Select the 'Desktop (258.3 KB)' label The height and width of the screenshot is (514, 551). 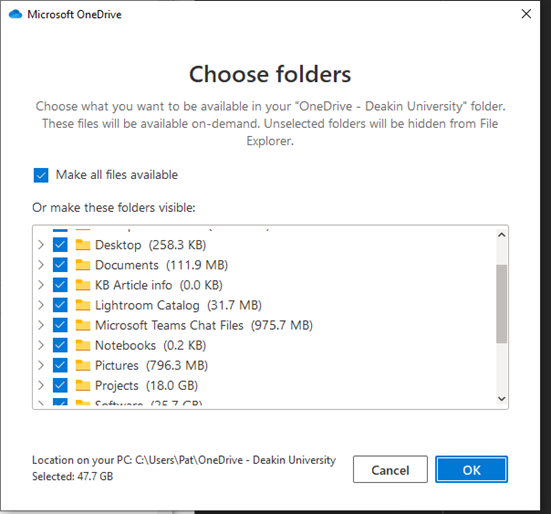coord(150,245)
